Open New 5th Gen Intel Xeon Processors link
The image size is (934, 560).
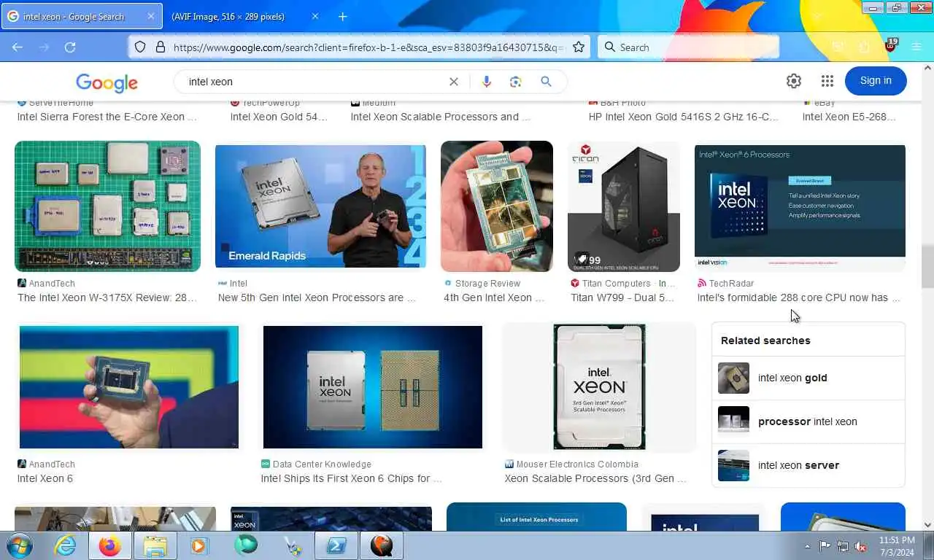pos(317,297)
